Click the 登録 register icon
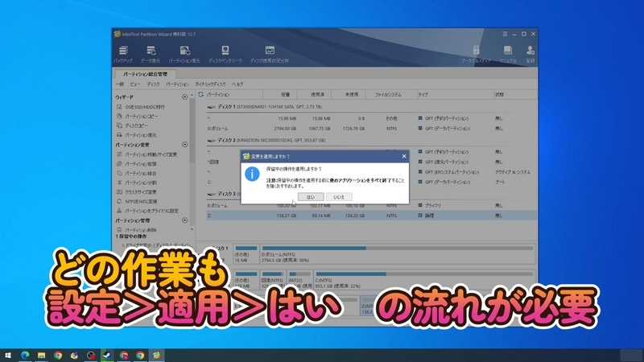 point(530,54)
